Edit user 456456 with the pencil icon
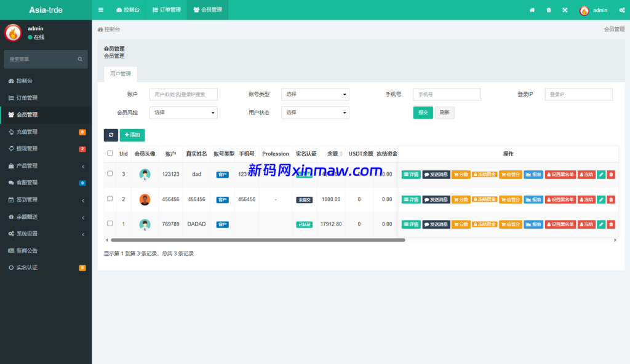 coord(601,199)
